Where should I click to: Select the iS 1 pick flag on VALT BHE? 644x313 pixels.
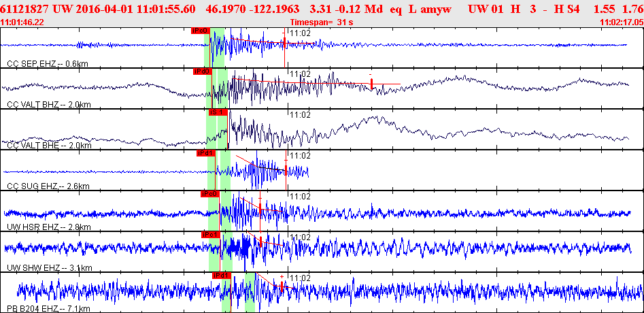[x=218, y=112]
